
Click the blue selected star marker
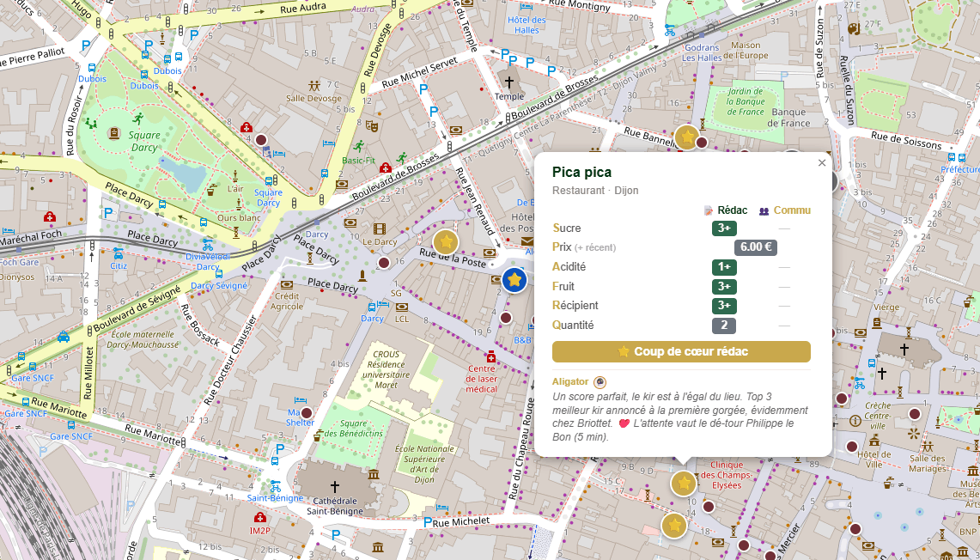[514, 279]
